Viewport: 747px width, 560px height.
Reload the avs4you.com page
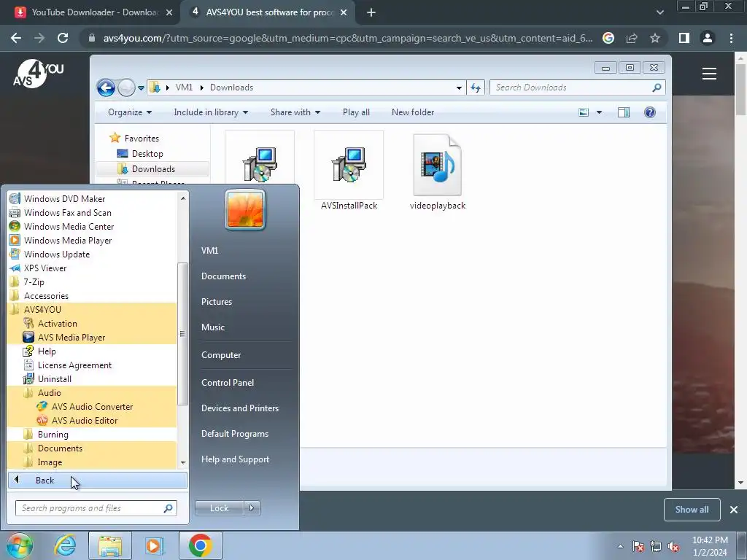pos(63,38)
